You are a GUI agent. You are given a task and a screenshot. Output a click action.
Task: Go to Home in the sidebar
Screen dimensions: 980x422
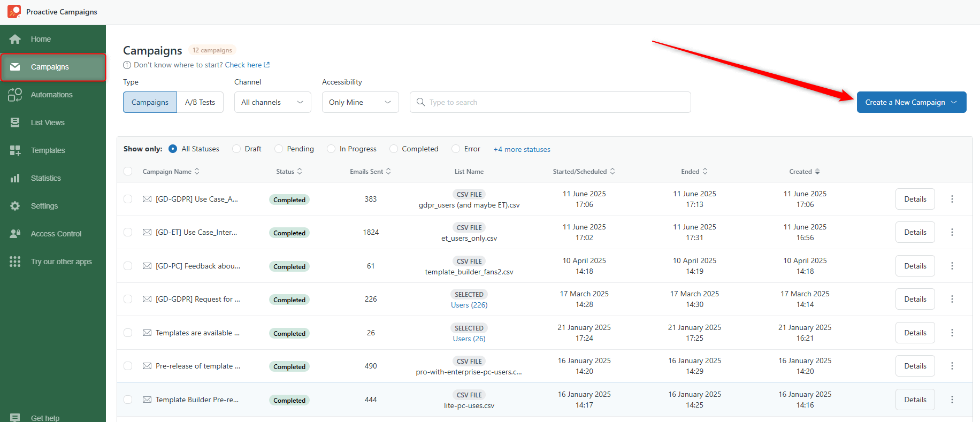(x=41, y=39)
